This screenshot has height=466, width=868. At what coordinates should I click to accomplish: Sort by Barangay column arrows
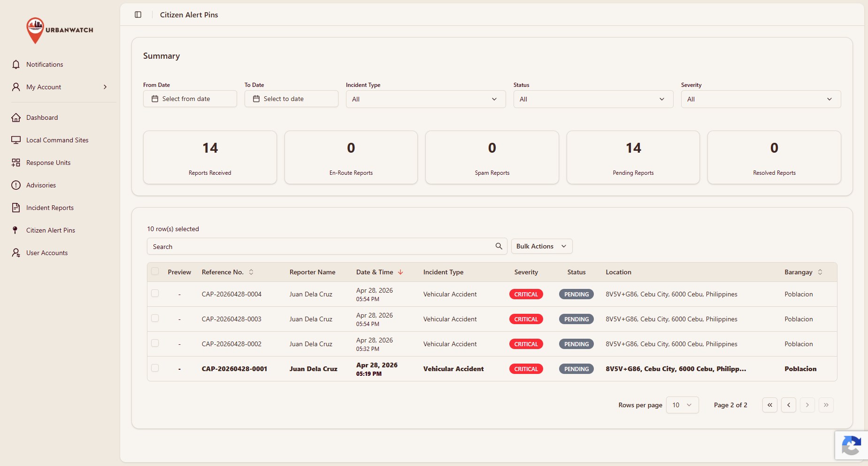tap(820, 272)
